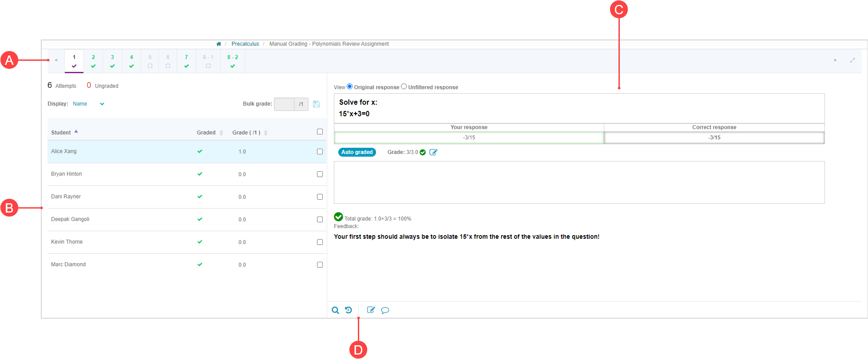Viewport: 868px width, 359px height.
Task: Click the edit icon next to Grade 3/3.0
Action: (433, 152)
